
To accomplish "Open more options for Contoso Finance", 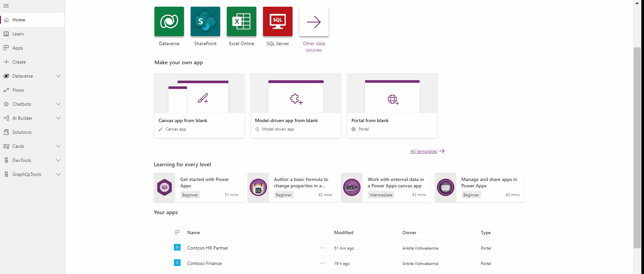I will click(322, 263).
